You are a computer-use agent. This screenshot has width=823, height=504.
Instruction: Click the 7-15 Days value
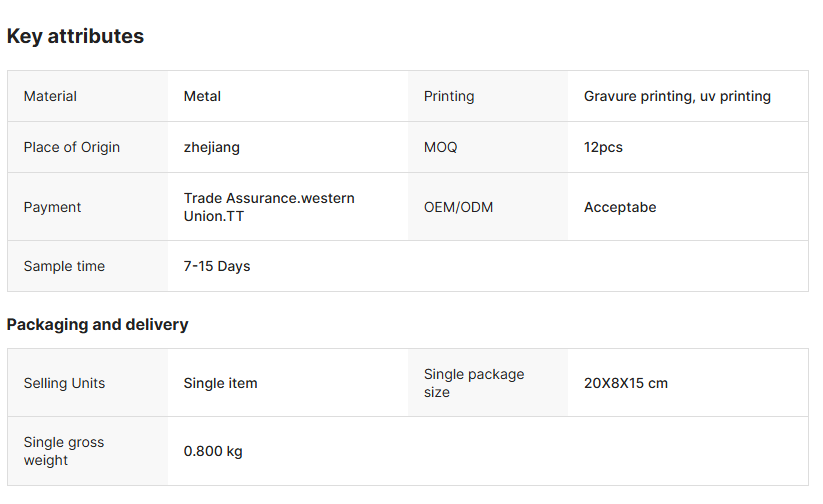(x=217, y=266)
